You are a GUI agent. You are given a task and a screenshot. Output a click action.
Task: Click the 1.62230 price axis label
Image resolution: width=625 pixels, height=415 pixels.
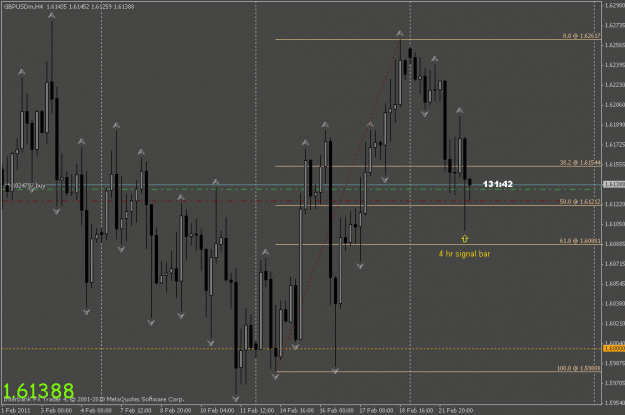click(615, 85)
